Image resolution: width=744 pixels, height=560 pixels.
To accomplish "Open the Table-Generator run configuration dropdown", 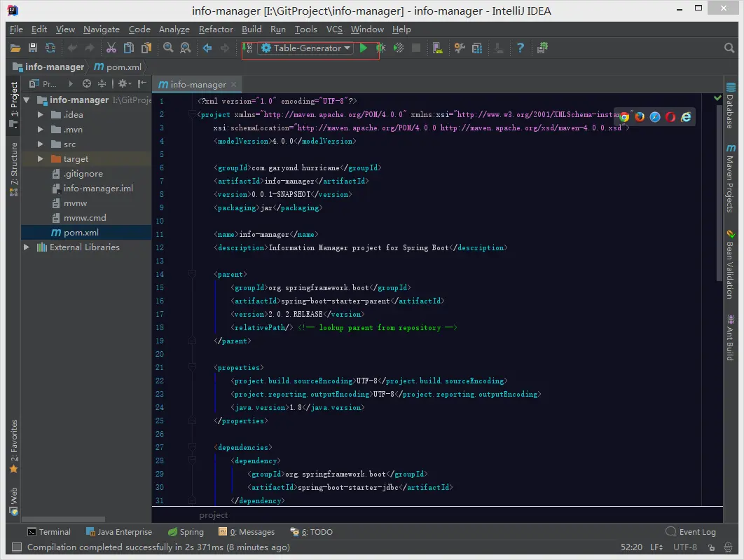I will tap(306, 48).
